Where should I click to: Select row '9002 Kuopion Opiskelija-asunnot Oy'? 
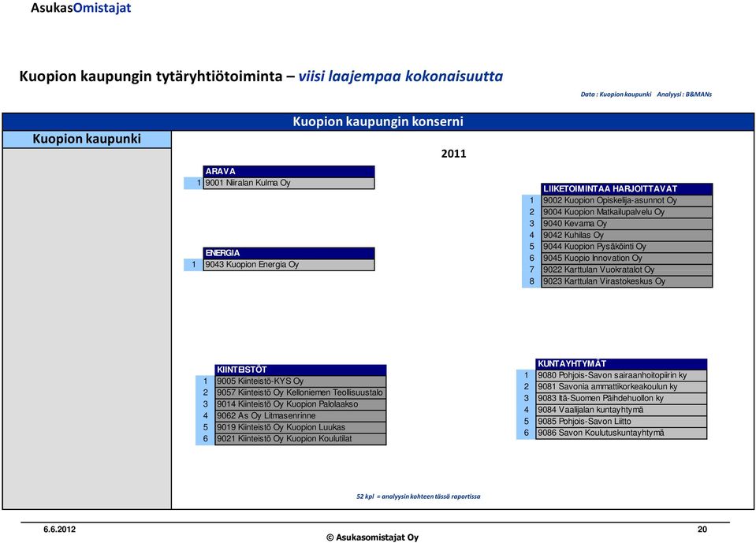pos(627,200)
